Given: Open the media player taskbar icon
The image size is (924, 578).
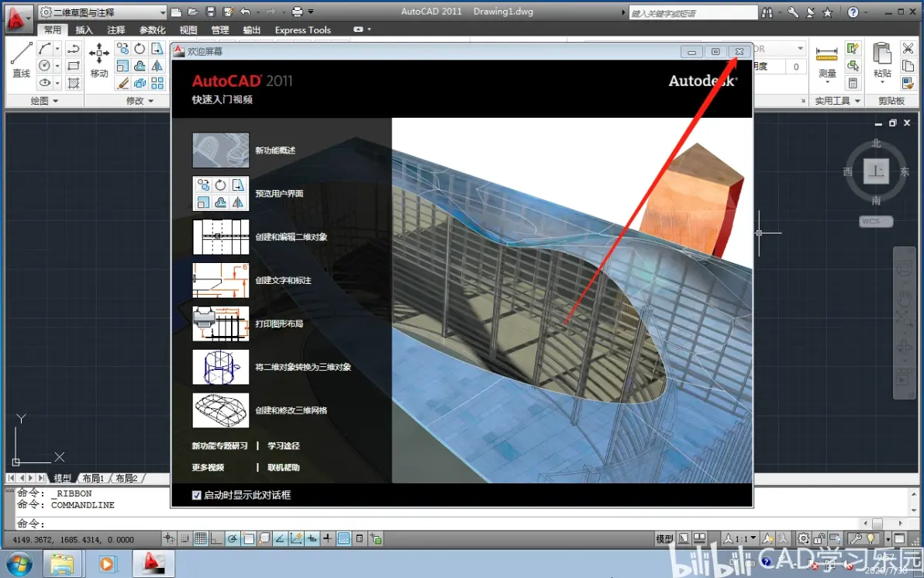Looking at the screenshot, I should click(x=107, y=564).
